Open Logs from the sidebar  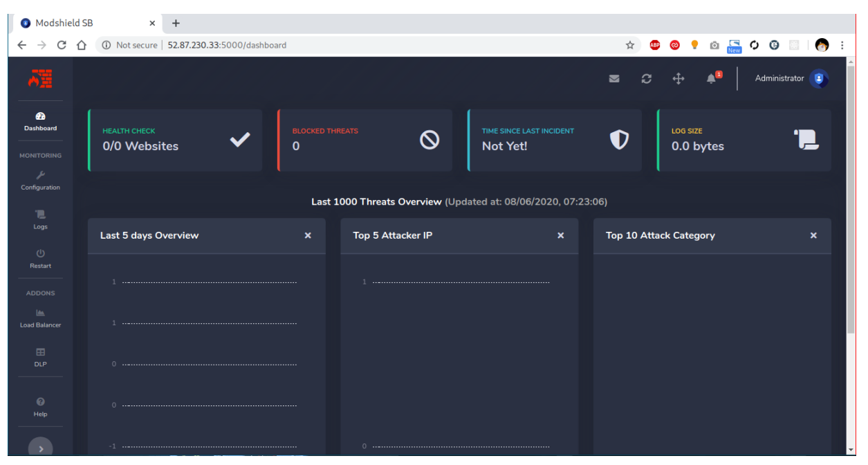40,219
